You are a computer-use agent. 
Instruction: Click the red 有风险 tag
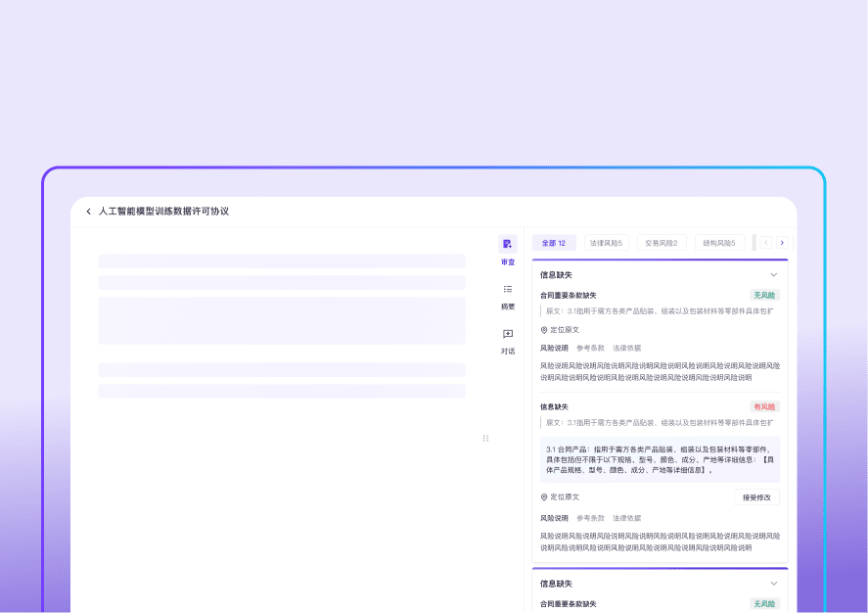[x=764, y=406]
